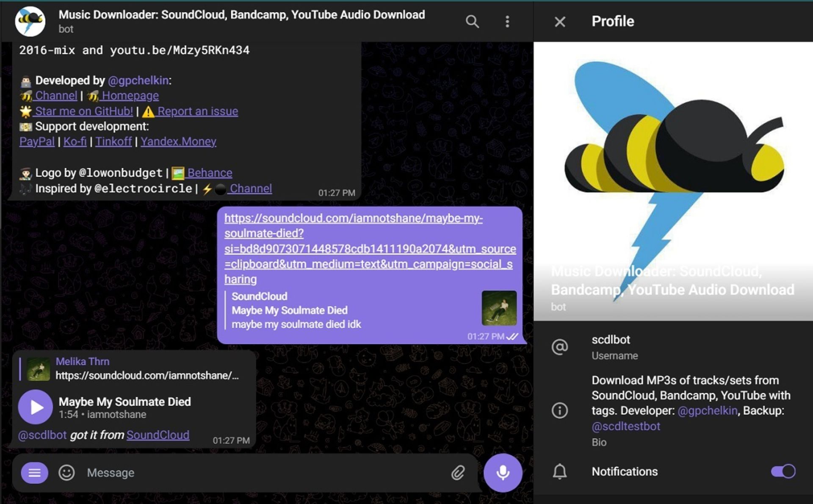Click the attach file paperclip icon
The width and height of the screenshot is (813, 504).
coord(458,473)
